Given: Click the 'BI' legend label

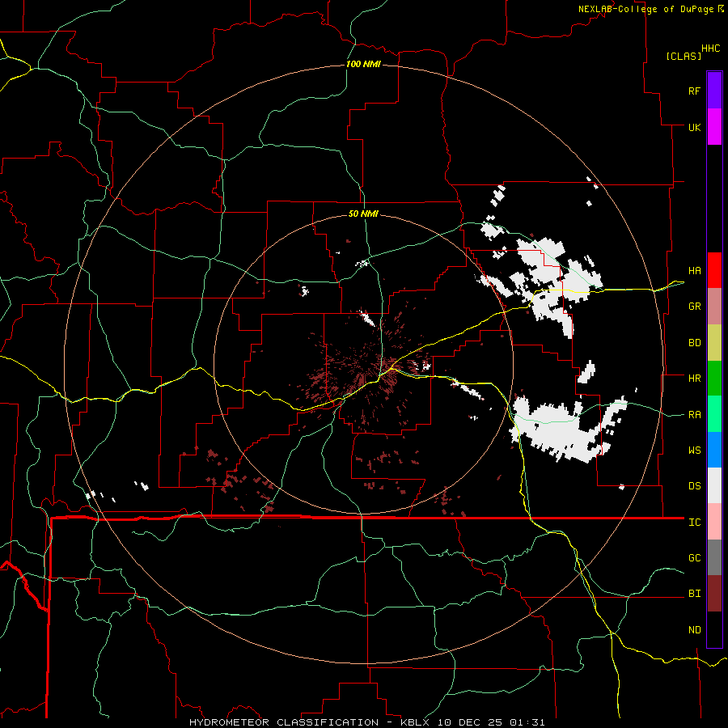Looking at the screenshot, I should 694,594.
